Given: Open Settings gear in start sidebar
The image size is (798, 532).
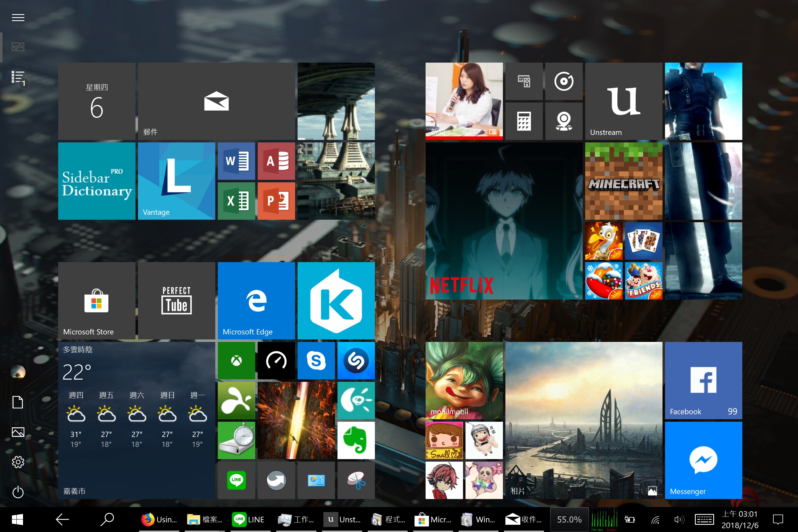Looking at the screenshot, I should 18,462.
